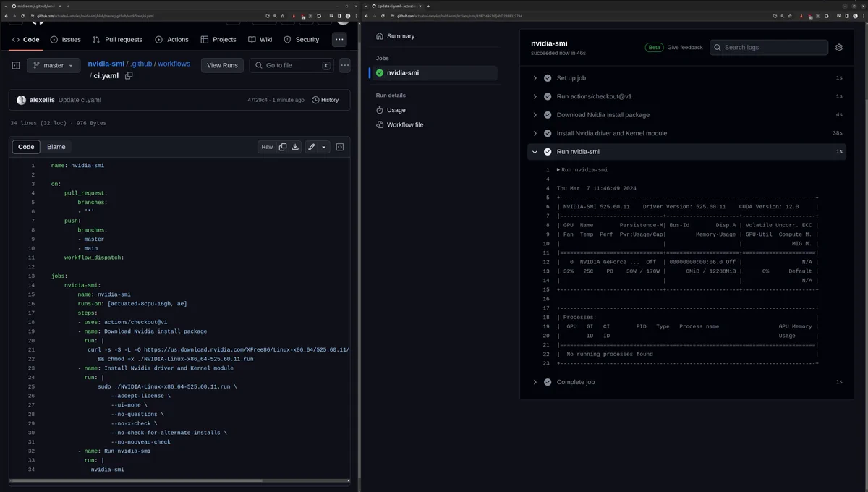This screenshot has height=492, width=868.
Task: Open the file actions three-dot menu beside search
Action: click(x=345, y=65)
